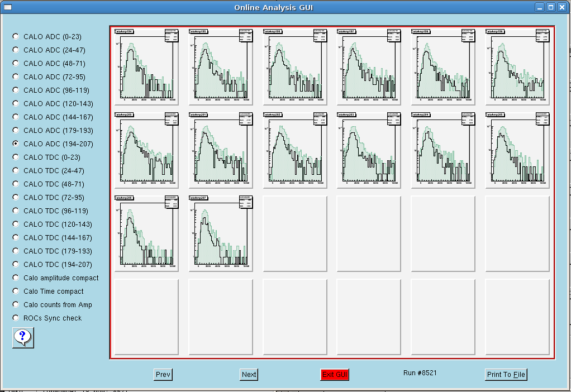
Task: Select CALO ADC (72-95) radio button
Action: (16, 77)
